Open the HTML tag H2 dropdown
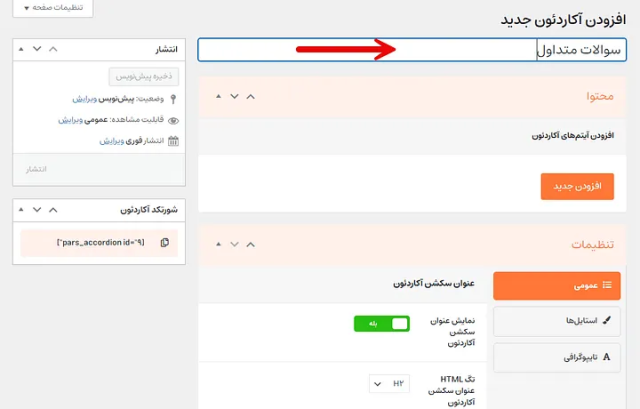 (x=389, y=384)
